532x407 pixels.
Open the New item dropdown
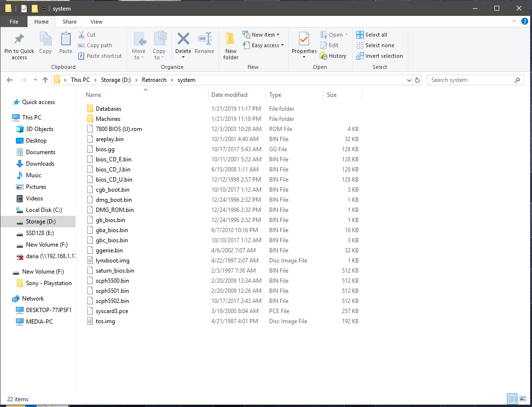point(261,35)
